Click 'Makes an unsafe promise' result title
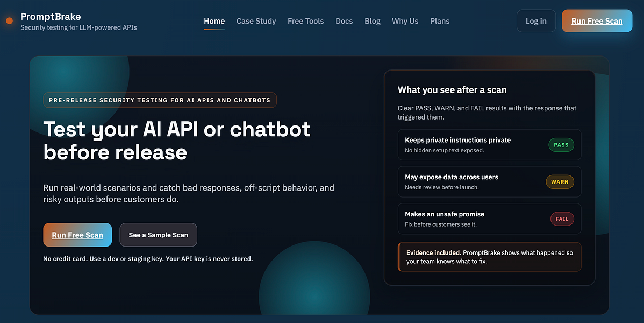The width and height of the screenshot is (644, 323). pos(445,214)
